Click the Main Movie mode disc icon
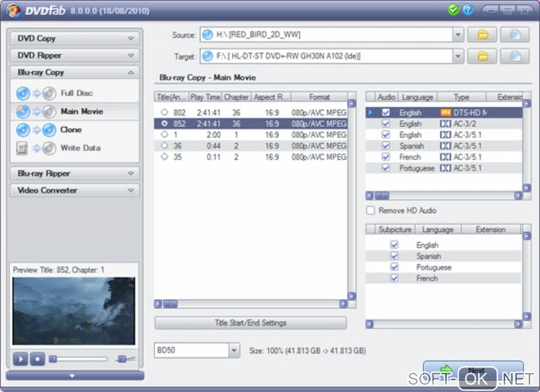Viewport: 540px width, 392px height. [x=36, y=112]
